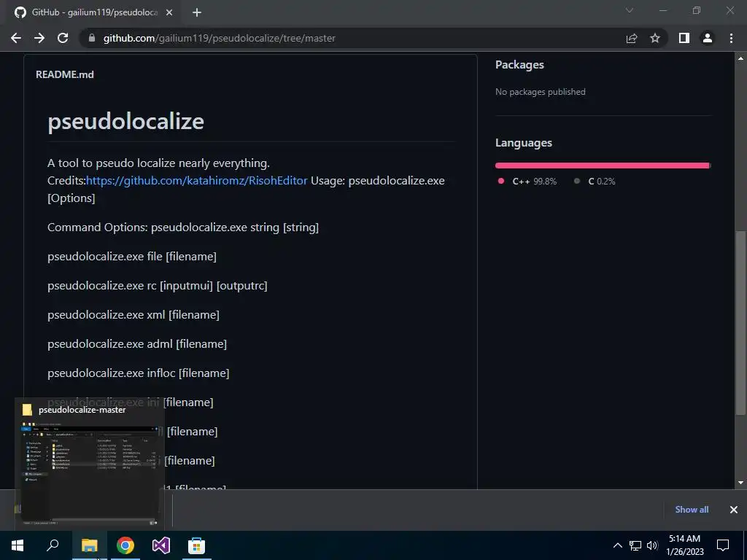Open the Windows Start menu
Image resolution: width=747 pixels, height=560 pixels.
coord(18,545)
